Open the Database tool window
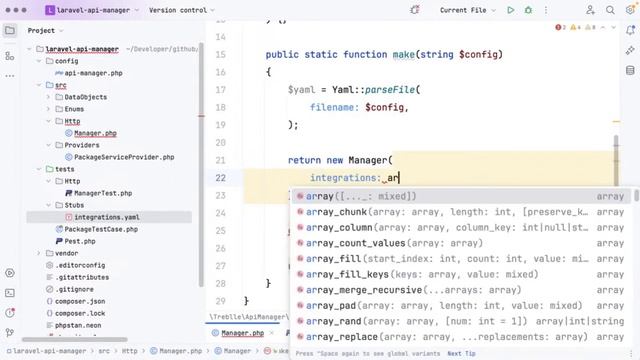This screenshot has height=360, width=640. 630,70
